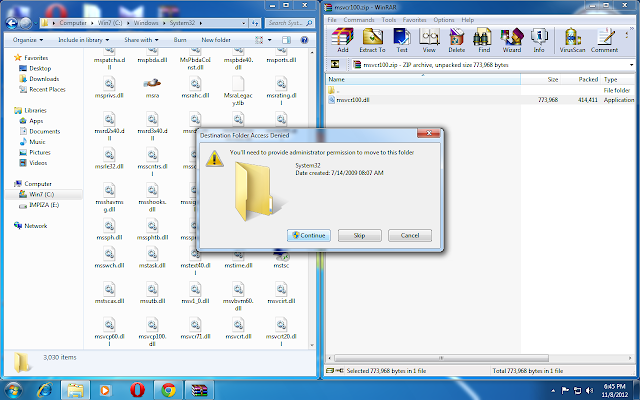Show archive Info in WinRAR
The image size is (640, 400).
pos(539,40)
